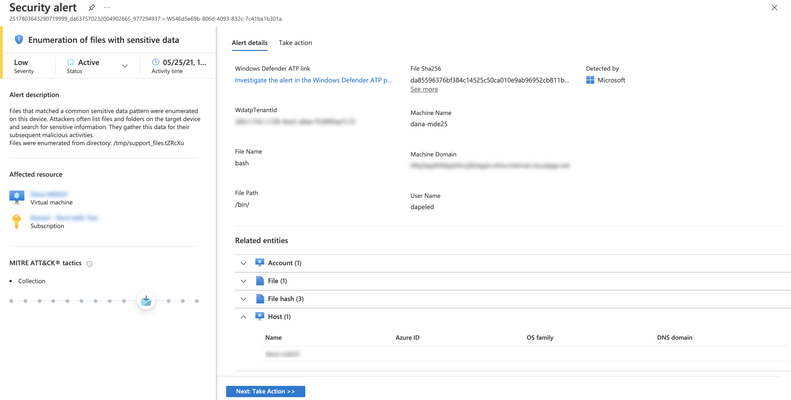
Task: Click the File entity document icon
Action: 260,281
